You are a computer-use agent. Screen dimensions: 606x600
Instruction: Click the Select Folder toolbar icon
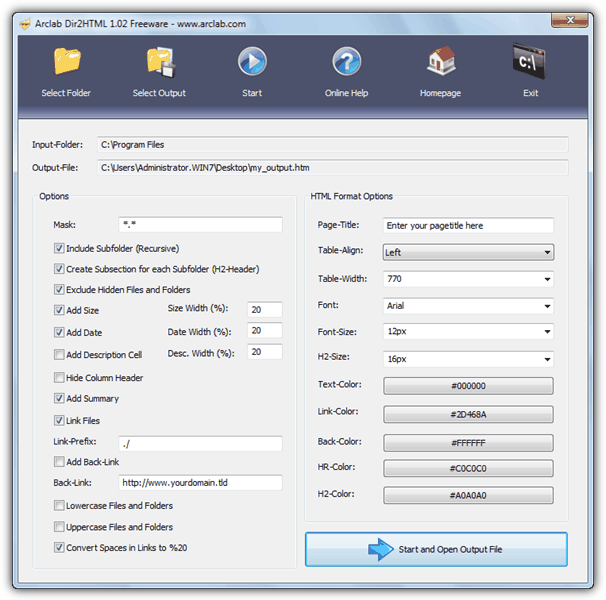click(66, 63)
